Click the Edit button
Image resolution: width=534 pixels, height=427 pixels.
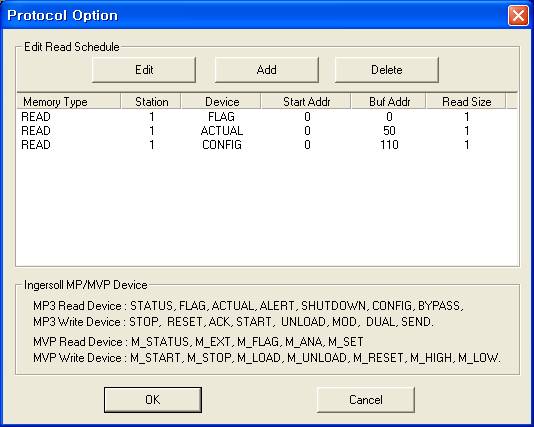coord(144,70)
